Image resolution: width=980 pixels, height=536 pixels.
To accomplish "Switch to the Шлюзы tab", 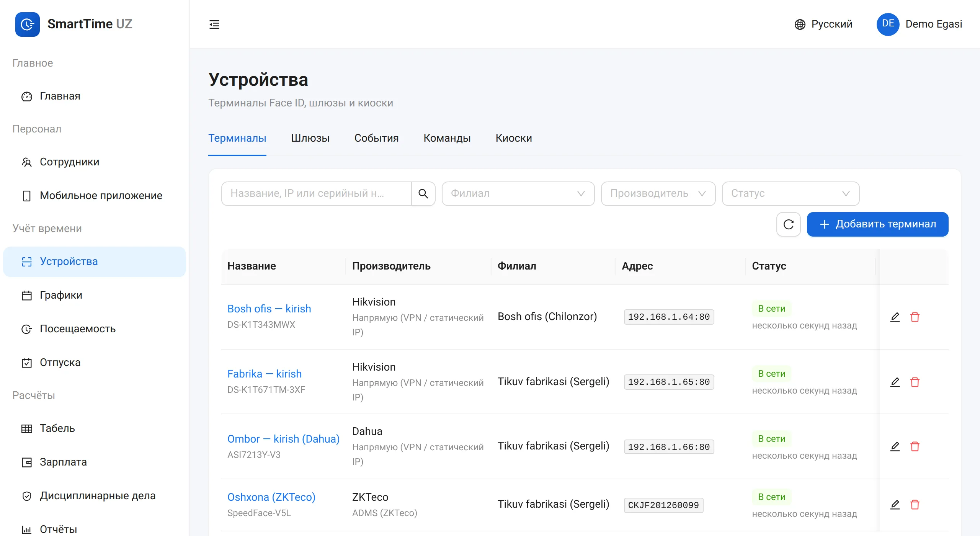I will click(310, 138).
